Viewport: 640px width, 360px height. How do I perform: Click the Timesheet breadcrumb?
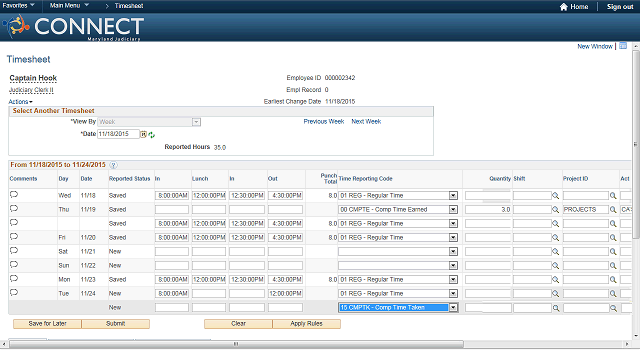pyautogui.click(x=129, y=6)
